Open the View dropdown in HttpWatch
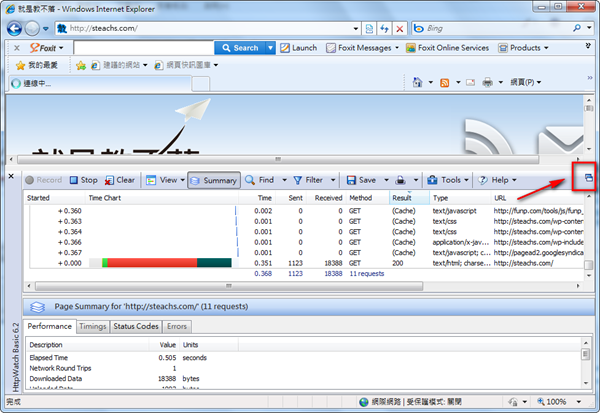The width and height of the screenshot is (600, 413). (x=165, y=180)
